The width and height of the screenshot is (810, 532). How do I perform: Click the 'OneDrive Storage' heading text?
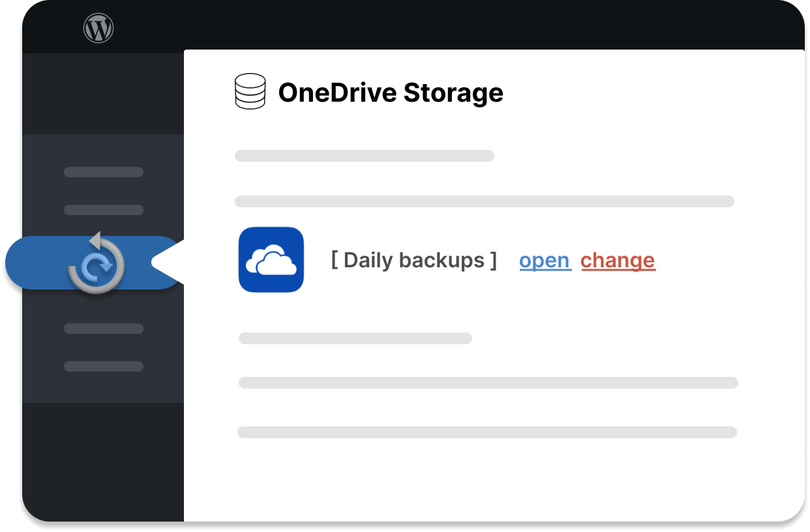click(x=390, y=93)
